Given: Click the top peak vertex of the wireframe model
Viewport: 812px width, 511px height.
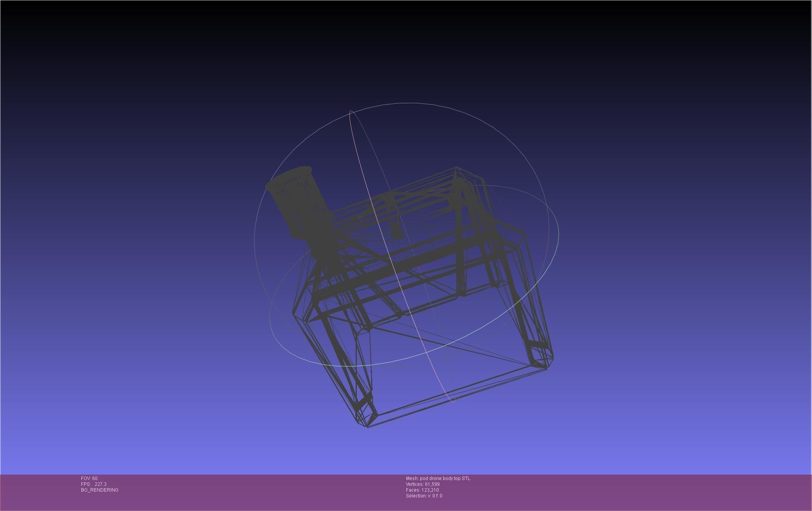Looking at the screenshot, I should pyautogui.click(x=456, y=168).
